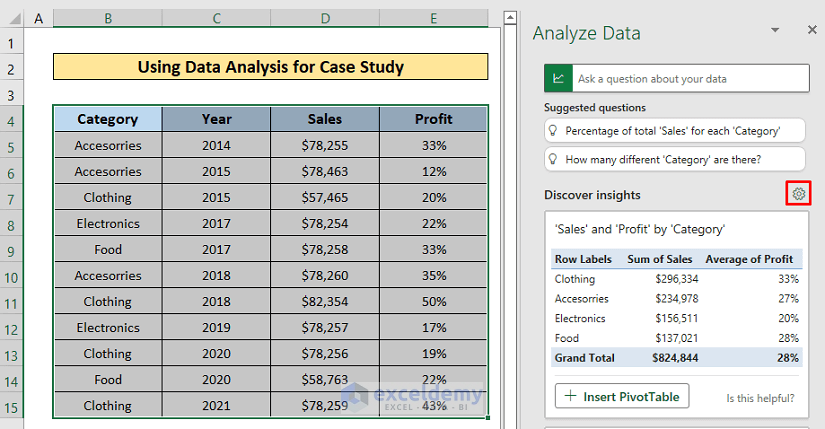This screenshot has width=825, height=429.
Task: Type in Ask a question about your data
Action: tap(690, 78)
